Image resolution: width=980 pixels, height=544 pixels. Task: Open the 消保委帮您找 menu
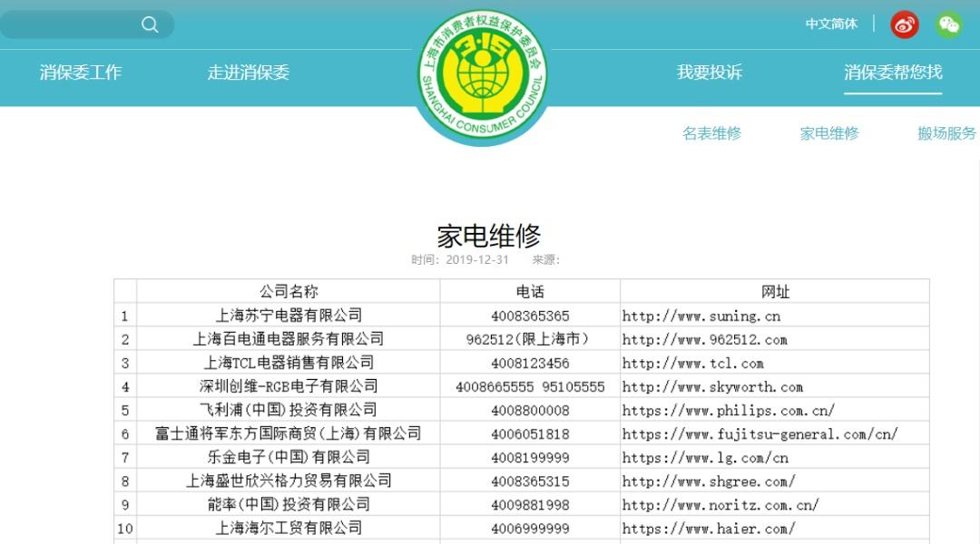click(x=893, y=72)
